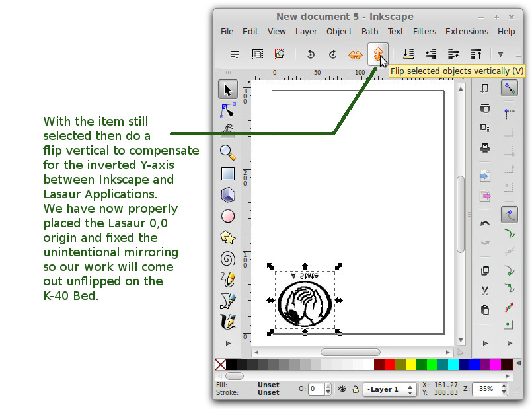Select the Pencil freehand tool
532x409 pixels.
(227, 279)
